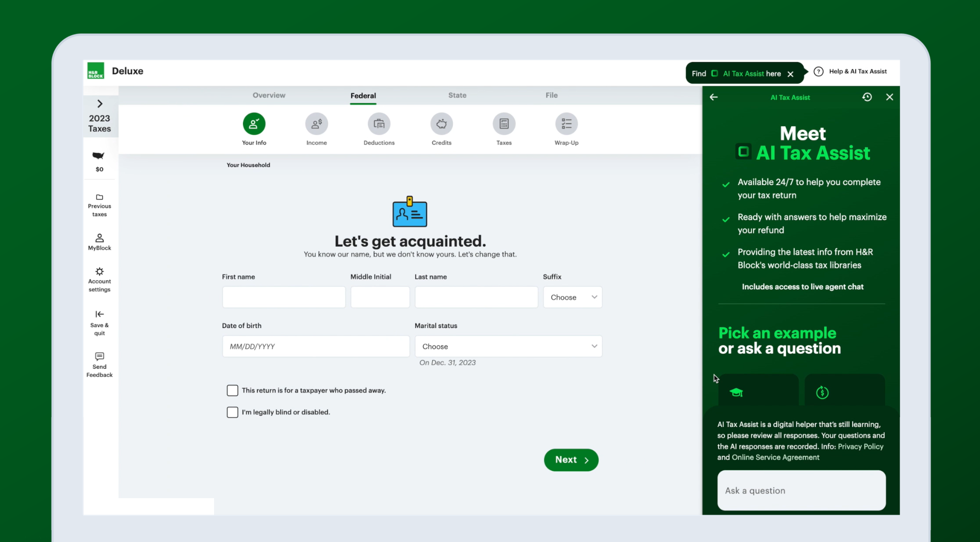Image resolution: width=980 pixels, height=542 pixels.
Task: Open the Overview tab
Action: [x=269, y=95]
